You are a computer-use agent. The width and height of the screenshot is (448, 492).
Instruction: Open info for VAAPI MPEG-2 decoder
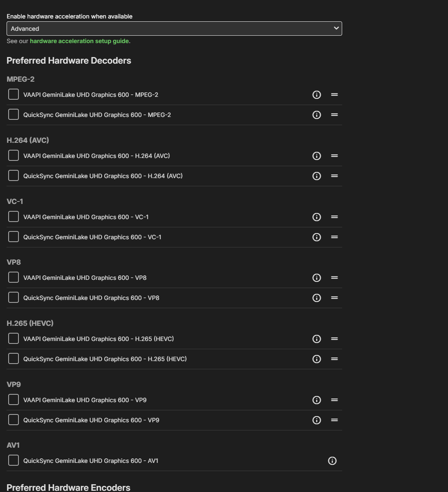317,95
